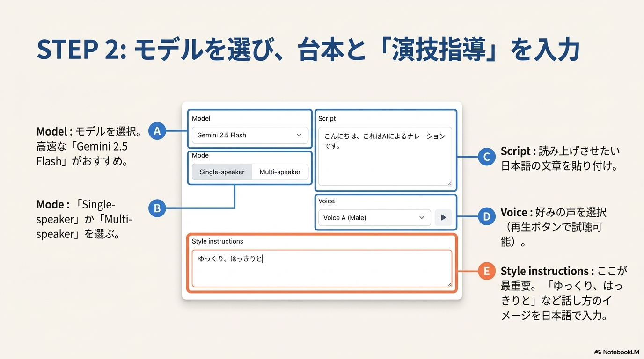Select the Single-speaker mode option
Image resolution: width=644 pixels, height=359 pixels.
222,172
